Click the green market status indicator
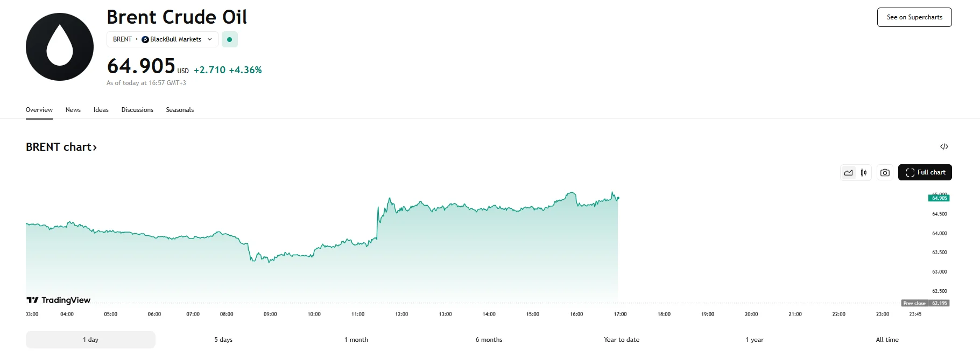Image resolution: width=980 pixels, height=357 pixels. click(x=230, y=39)
